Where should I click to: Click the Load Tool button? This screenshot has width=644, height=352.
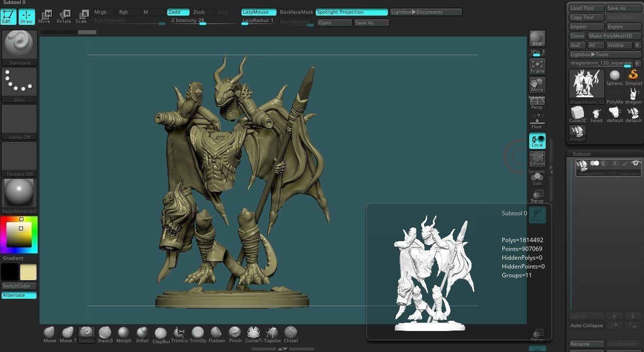click(x=586, y=8)
